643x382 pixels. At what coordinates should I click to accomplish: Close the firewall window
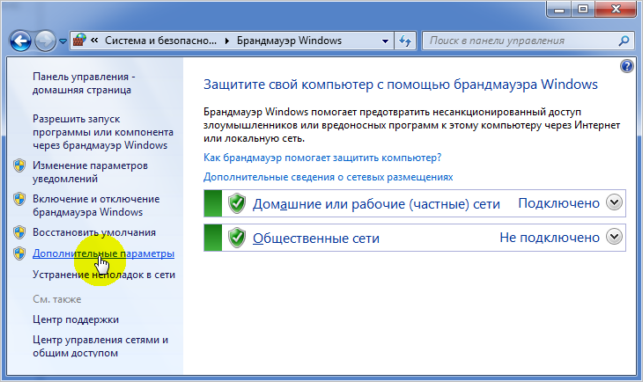click(x=616, y=9)
